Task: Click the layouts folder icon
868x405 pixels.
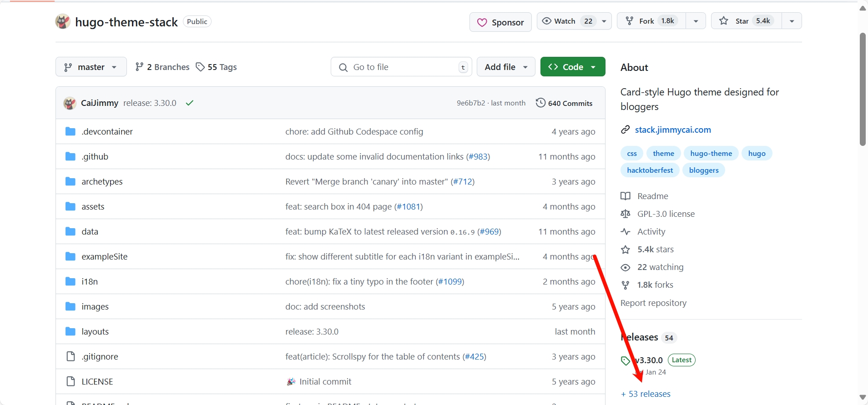Action: [70, 331]
